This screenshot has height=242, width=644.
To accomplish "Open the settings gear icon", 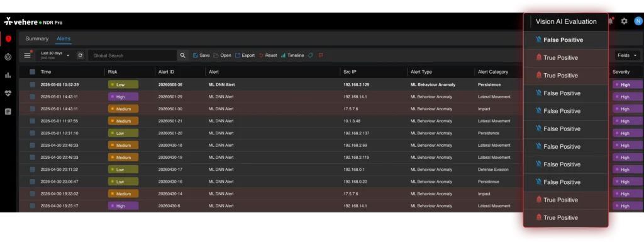I will [625, 21].
